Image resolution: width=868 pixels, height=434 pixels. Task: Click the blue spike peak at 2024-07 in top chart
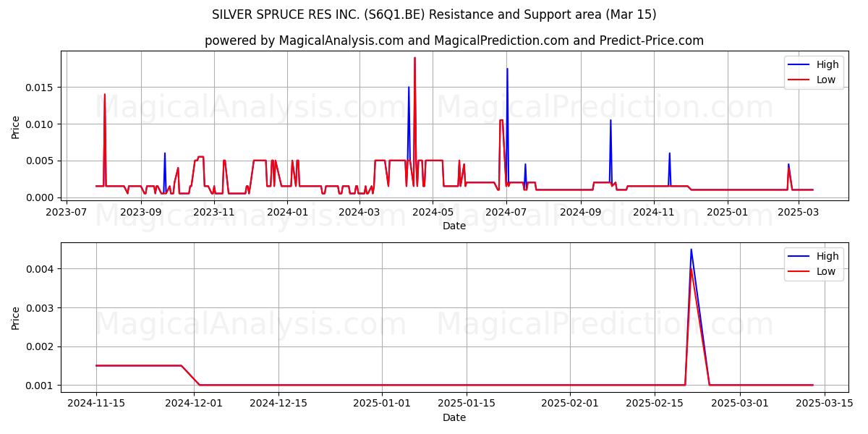pyautogui.click(x=507, y=69)
